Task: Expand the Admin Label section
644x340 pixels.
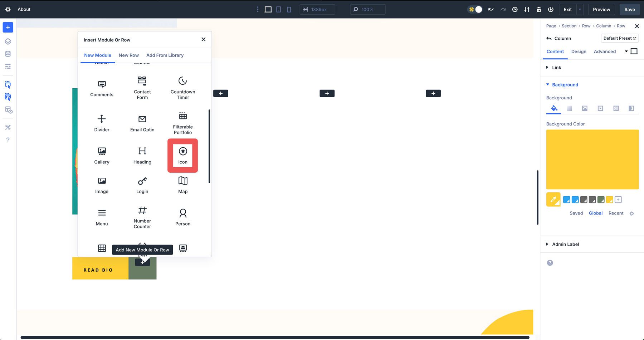Action: (565, 244)
